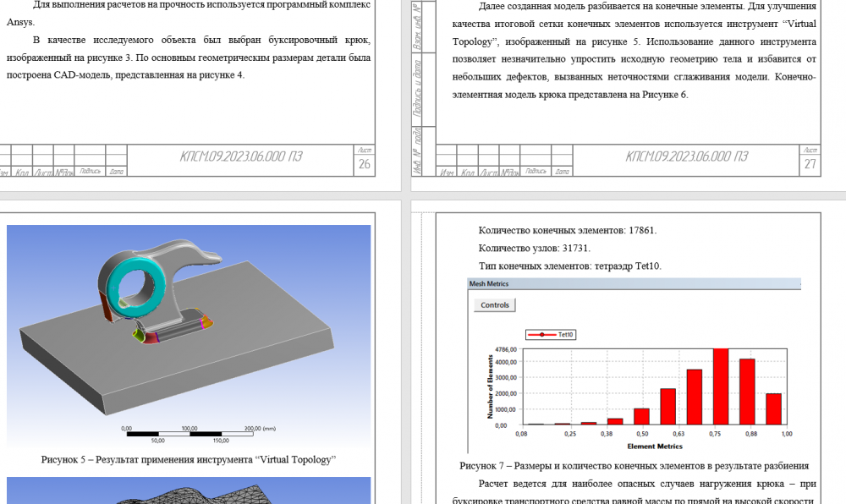Click the Рисунок 5 figure caption
The height and width of the screenshot is (504, 846).
tap(189, 459)
